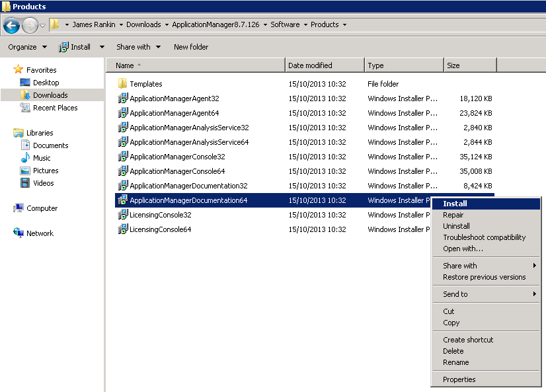Sort files by the Name column header

click(196, 65)
